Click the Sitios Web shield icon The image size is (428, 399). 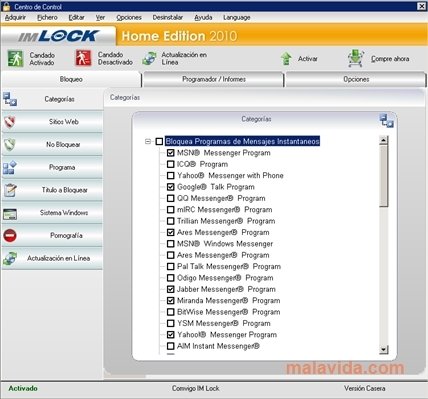coord(10,122)
